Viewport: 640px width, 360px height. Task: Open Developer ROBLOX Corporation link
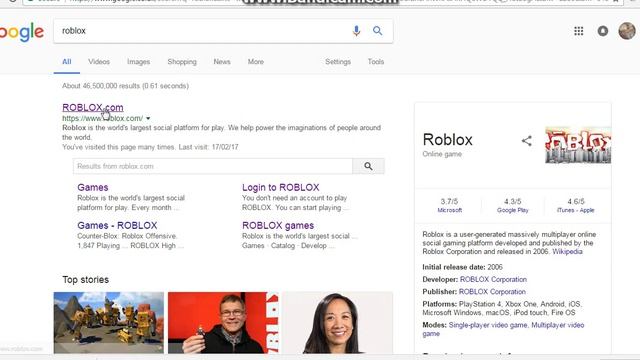pos(493,279)
